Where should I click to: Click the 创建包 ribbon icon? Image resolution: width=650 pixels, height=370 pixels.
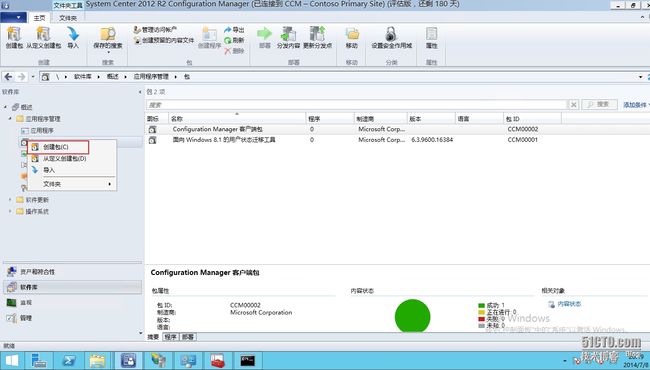point(14,37)
